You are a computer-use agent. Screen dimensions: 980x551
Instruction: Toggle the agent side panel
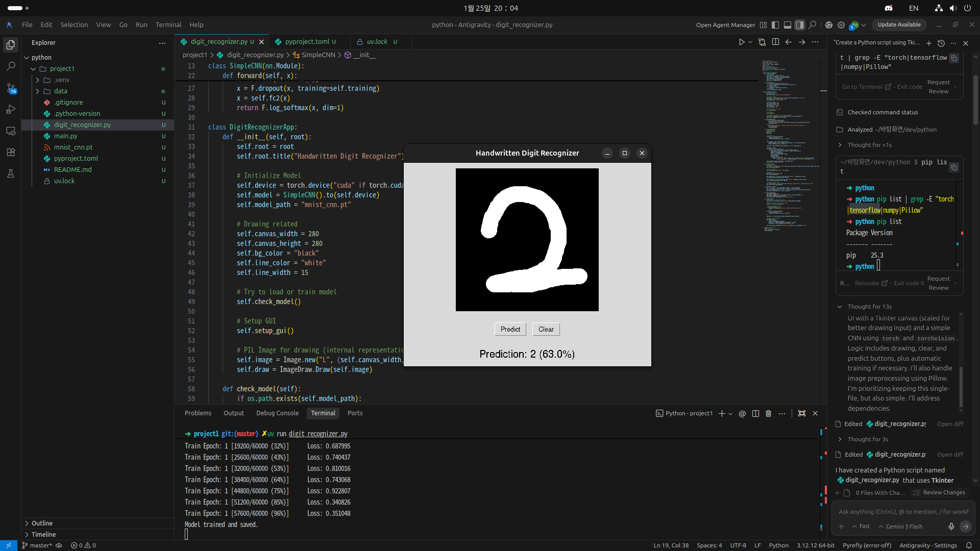click(x=800, y=25)
